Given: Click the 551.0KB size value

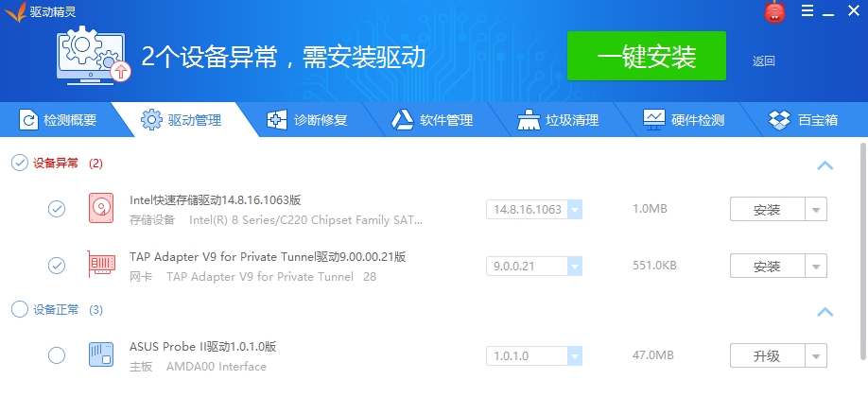Looking at the screenshot, I should [655, 266].
